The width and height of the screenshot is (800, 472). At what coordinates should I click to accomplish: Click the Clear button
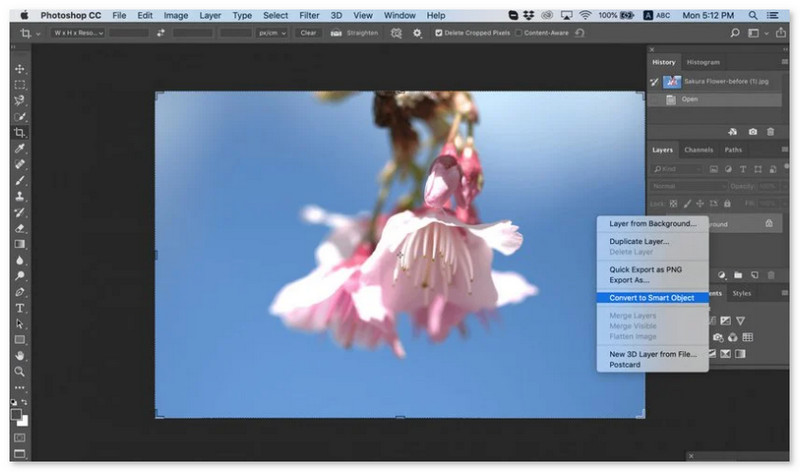(x=308, y=33)
